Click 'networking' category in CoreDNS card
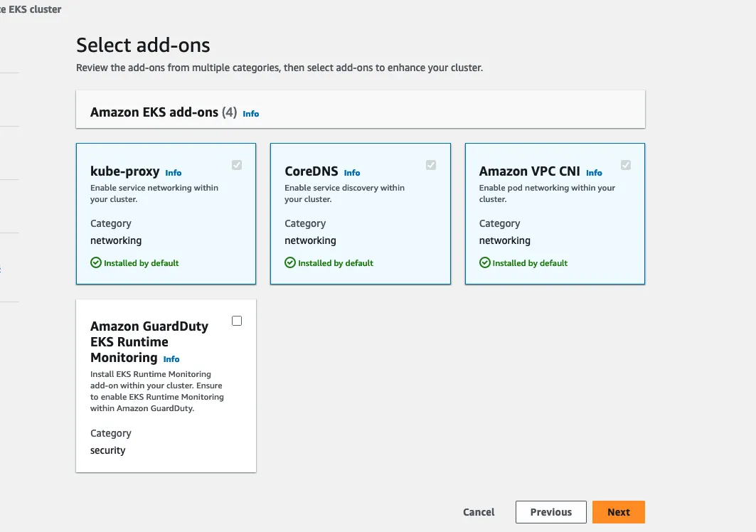Screen dimensions: 756x532 [310, 240]
